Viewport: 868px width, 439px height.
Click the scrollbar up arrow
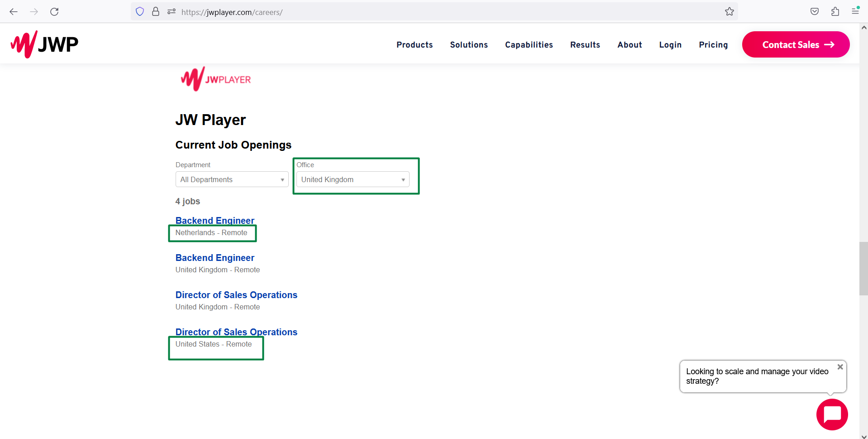(x=863, y=28)
